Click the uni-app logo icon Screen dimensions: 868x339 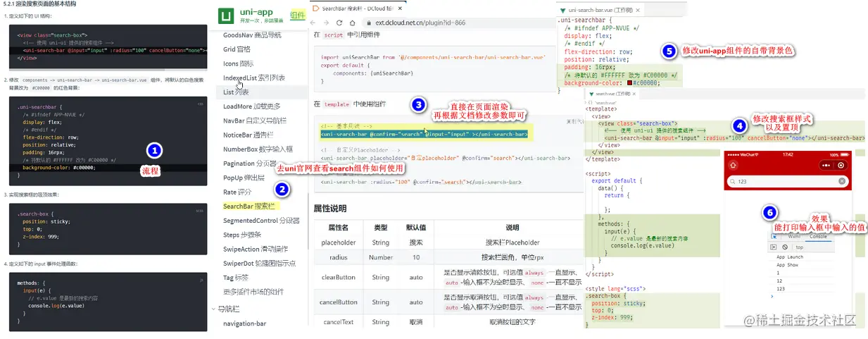point(227,16)
